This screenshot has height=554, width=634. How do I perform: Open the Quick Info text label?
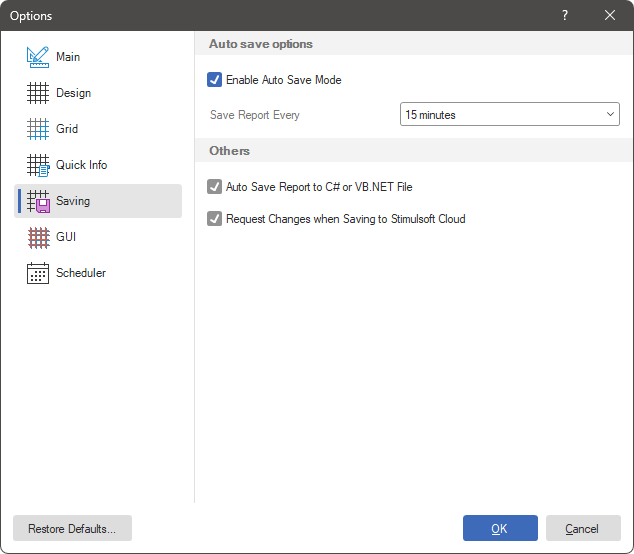tap(81, 165)
